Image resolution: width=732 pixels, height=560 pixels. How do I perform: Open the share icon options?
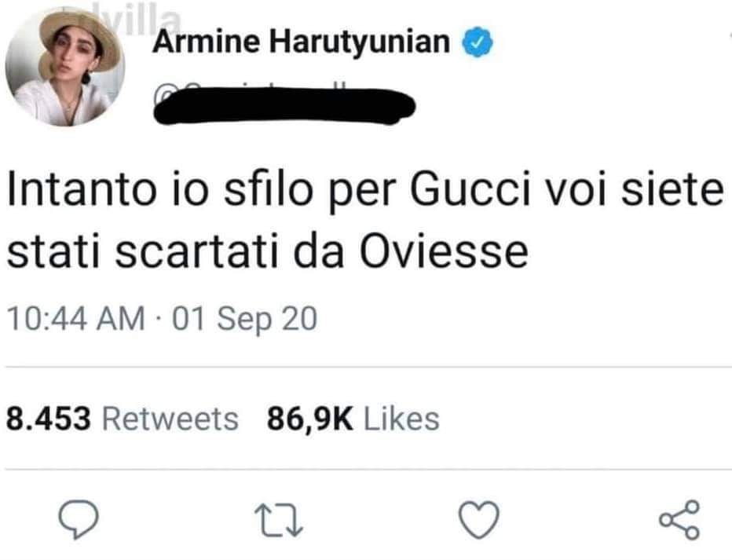[678, 520]
